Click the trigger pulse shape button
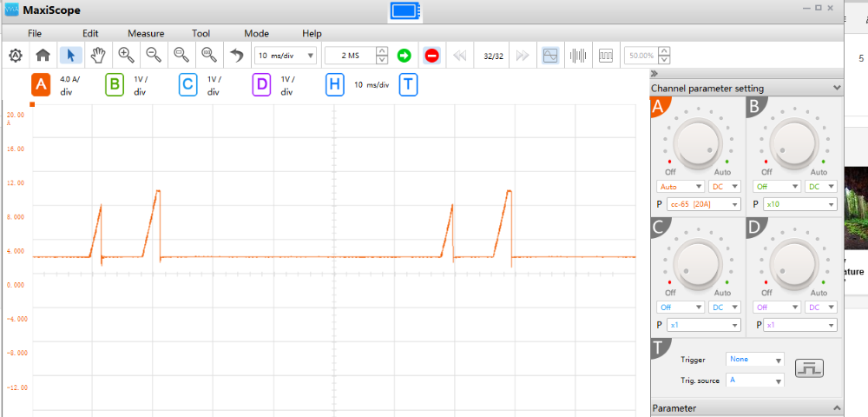This screenshot has width=868, height=417. pyautogui.click(x=809, y=368)
